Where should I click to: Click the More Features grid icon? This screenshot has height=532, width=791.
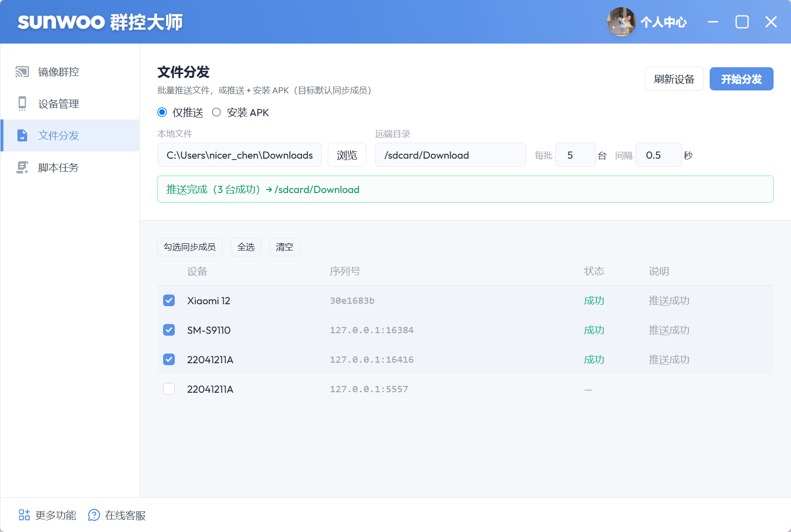[24, 515]
